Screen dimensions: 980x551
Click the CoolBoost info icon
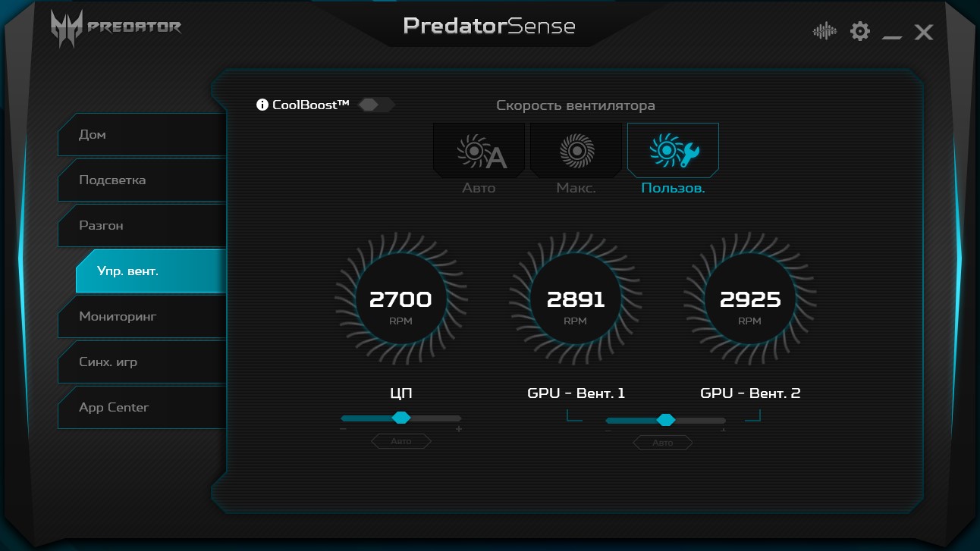coord(262,105)
